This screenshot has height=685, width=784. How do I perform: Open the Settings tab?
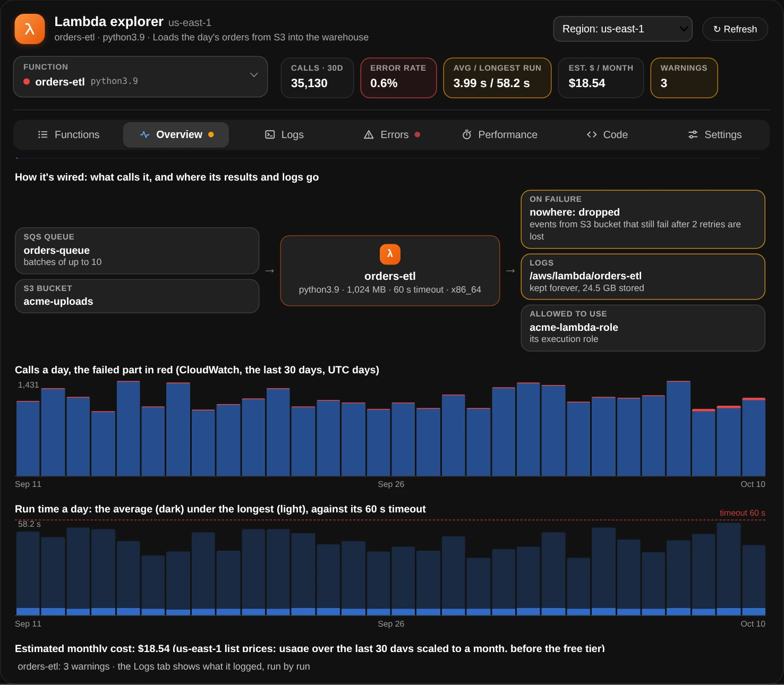[715, 135]
